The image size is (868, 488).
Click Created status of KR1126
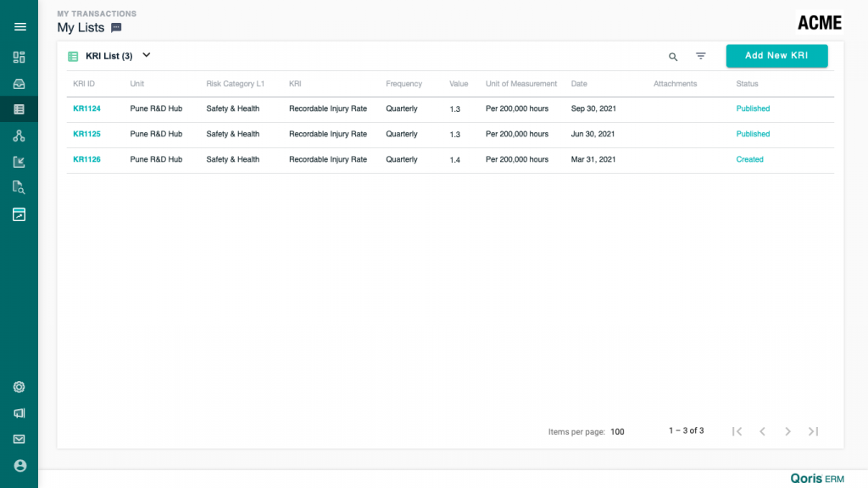[749, 159]
